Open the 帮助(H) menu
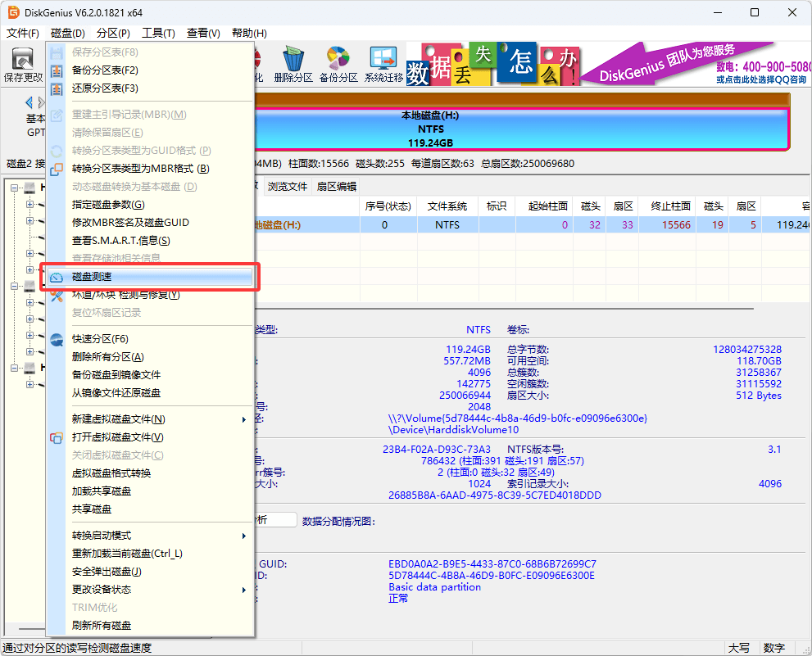 tap(249, 33)
